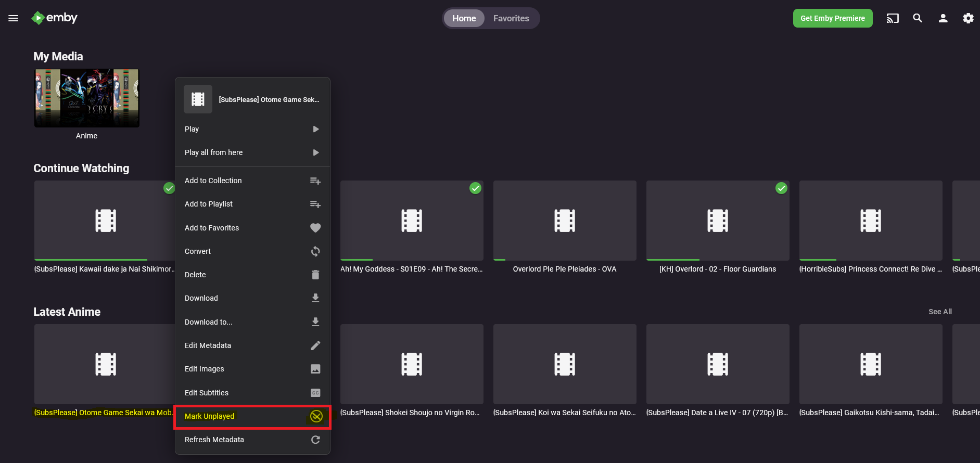
Task: Open the search magnifier icon
Action: click(918, 18)
